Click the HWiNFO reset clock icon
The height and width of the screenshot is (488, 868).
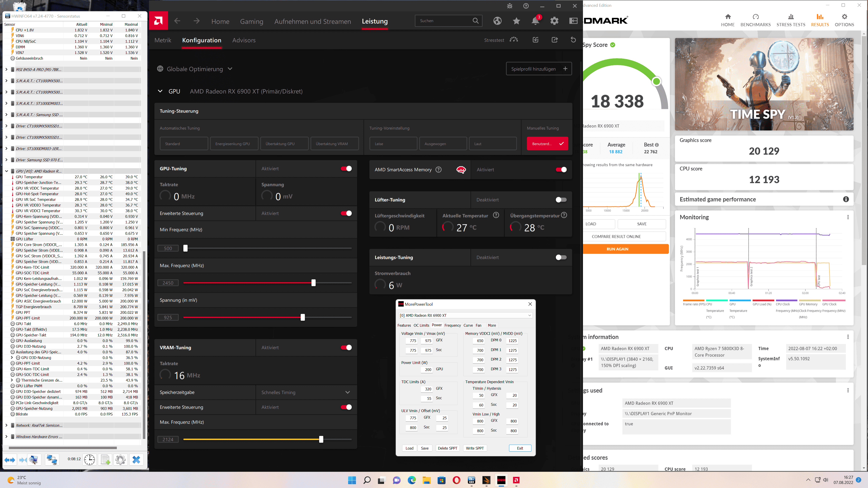point(89,459)
